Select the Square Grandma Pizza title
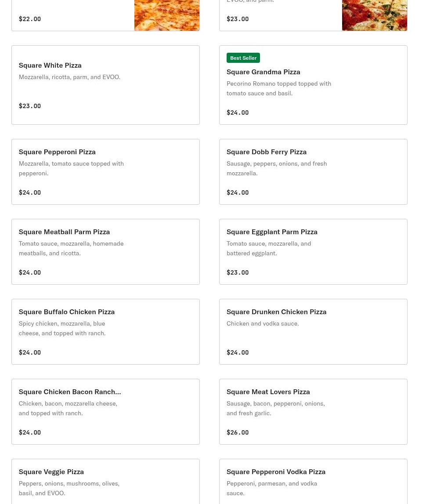426x504 pixels. pos(263,72)
